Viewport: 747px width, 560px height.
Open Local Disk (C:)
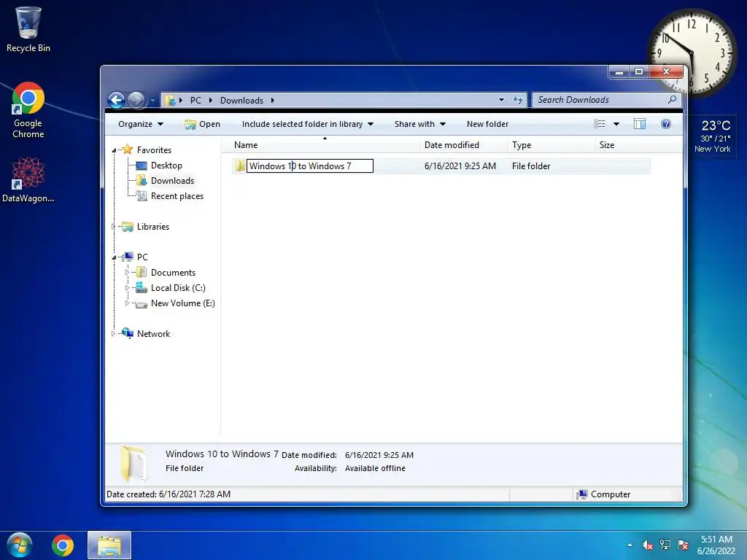(178, 287)
